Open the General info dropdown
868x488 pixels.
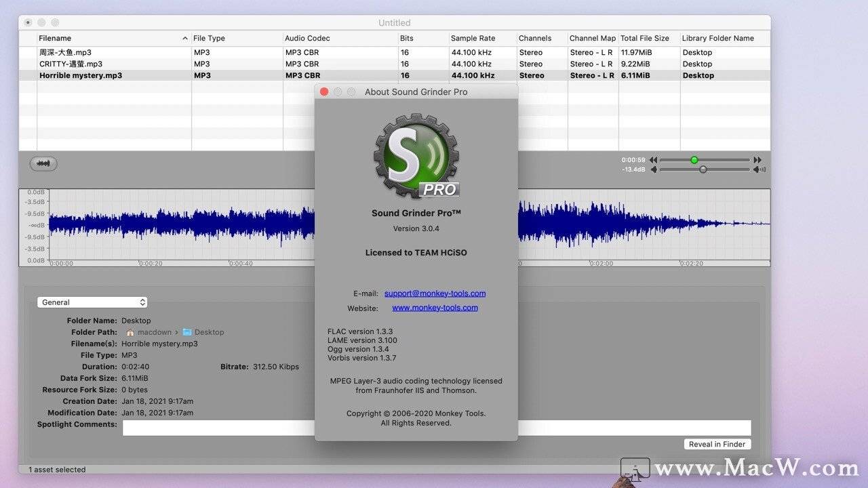click(92, 302)
